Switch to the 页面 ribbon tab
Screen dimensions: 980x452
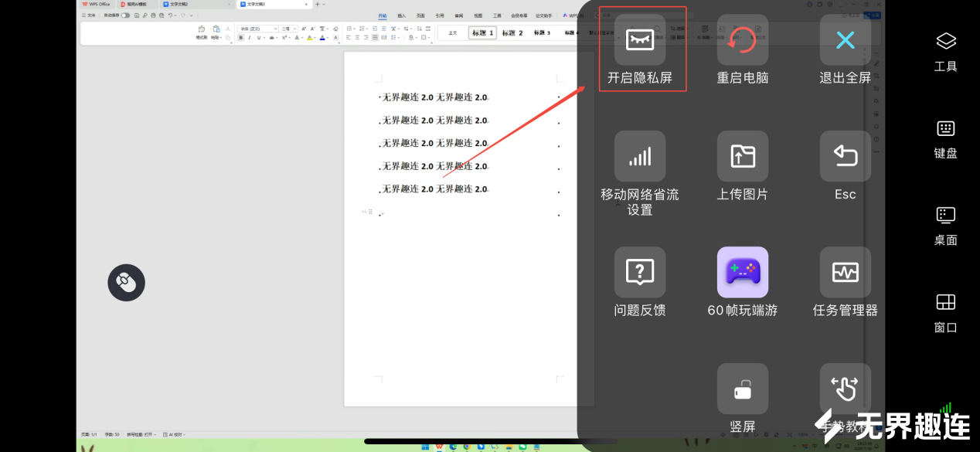click(420, 15)
